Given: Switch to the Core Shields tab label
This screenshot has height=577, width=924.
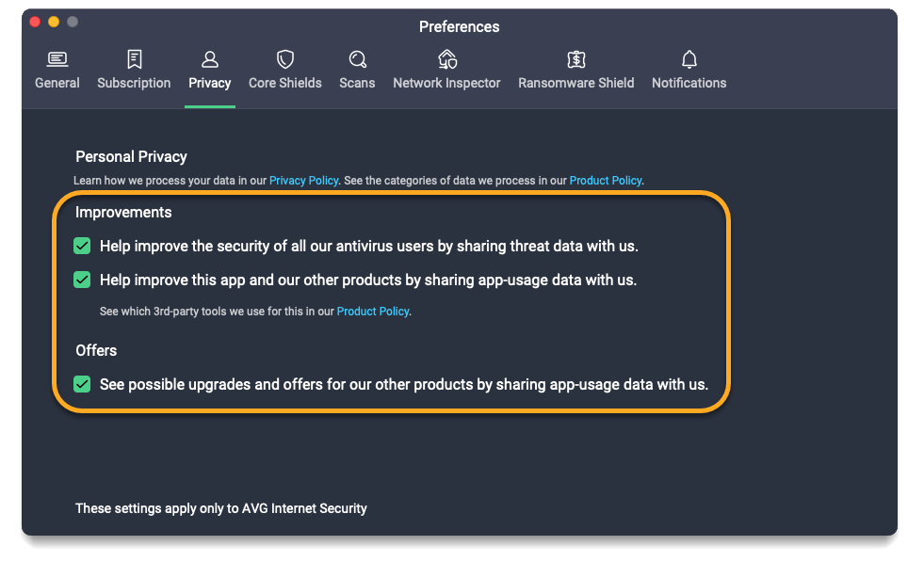Looking at the screenshot, I should click(284, 83).
